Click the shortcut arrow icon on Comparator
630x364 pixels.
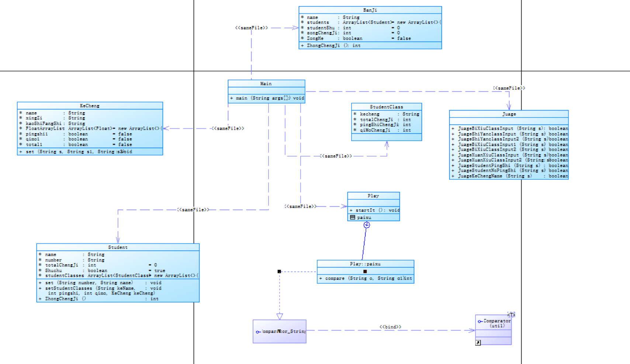(478, 343)
